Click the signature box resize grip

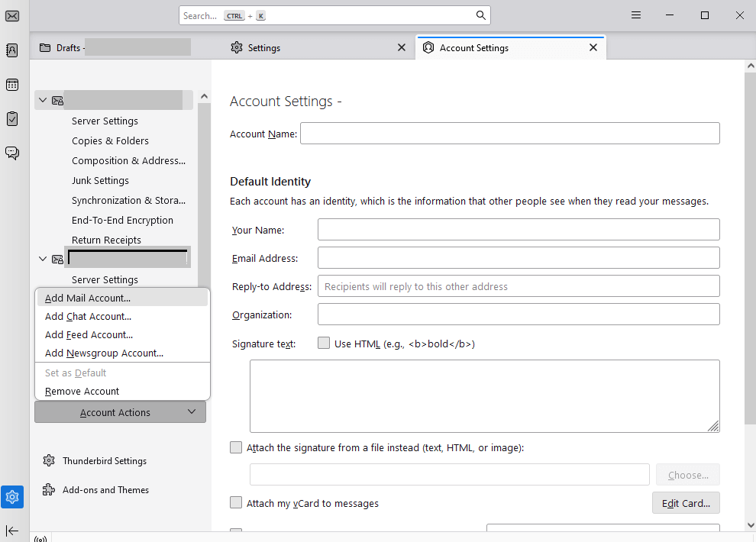coord(713,426)
